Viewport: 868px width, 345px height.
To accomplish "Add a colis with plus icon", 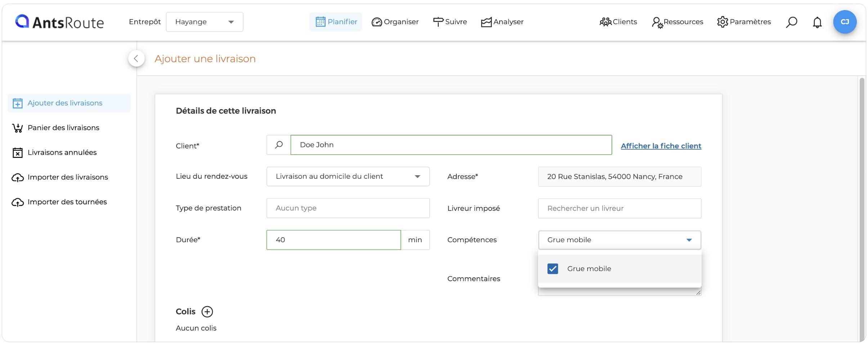I will [x=207, y=312].
